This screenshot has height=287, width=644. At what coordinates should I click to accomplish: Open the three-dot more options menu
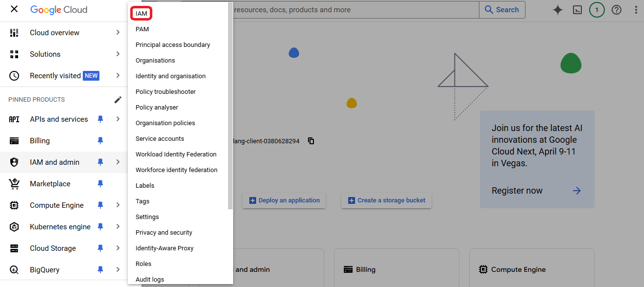tap(635, 10)
